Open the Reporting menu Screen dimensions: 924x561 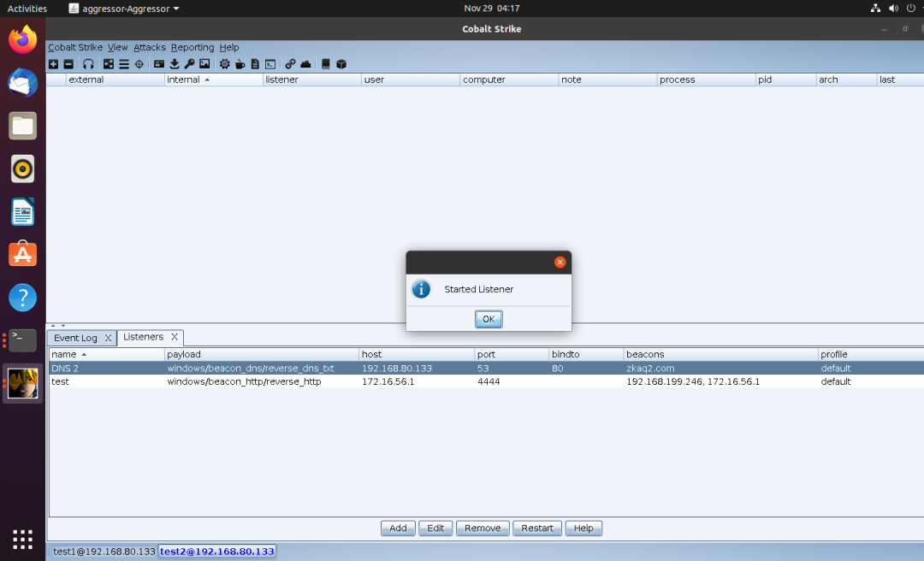click(192, 47)
